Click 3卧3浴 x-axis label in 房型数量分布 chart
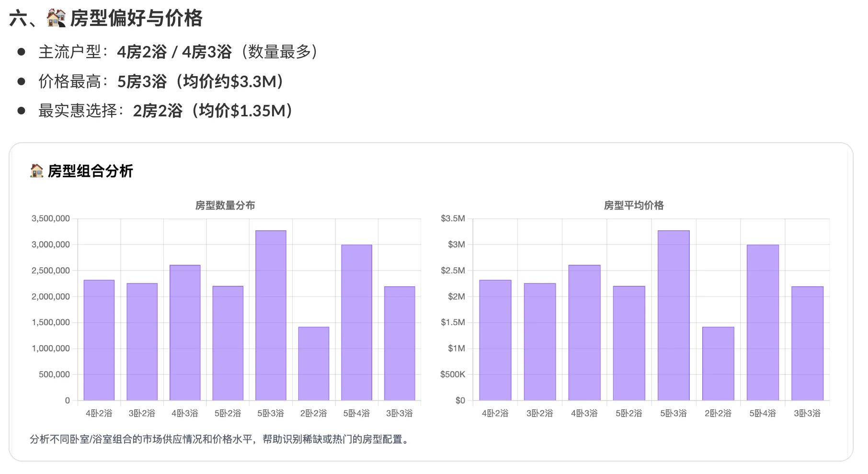Screen dimensions: 868x474 click(400, 413)
